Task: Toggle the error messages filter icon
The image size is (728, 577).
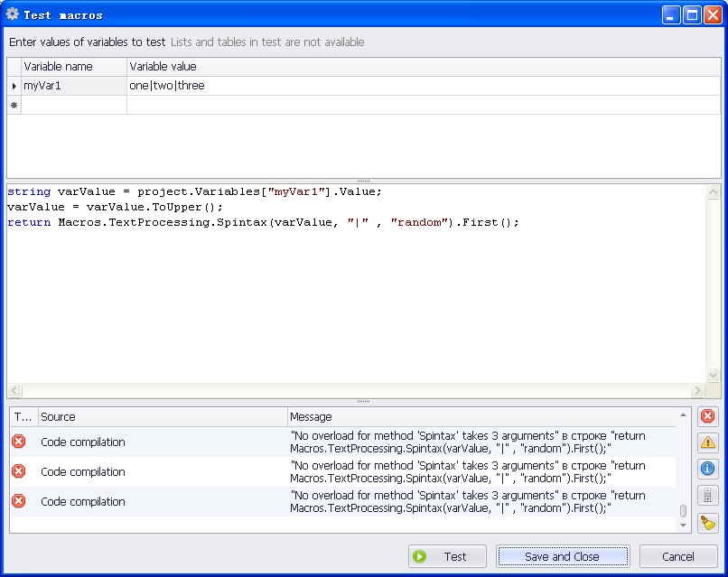Action: pos(707,416)
